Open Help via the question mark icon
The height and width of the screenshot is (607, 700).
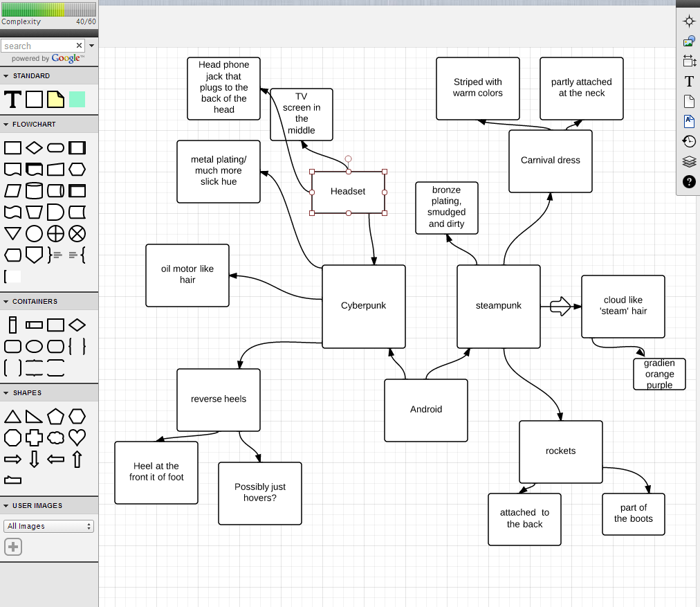[689, 182]
